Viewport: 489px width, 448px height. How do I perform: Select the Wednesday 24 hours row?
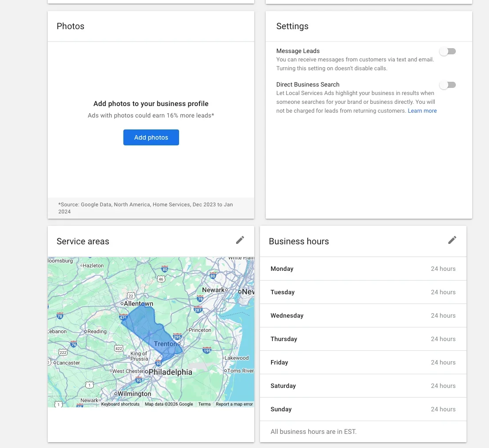363,315
